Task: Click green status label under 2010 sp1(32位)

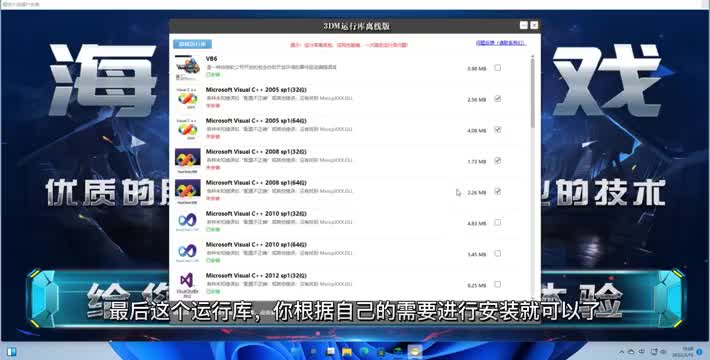Action: 213,230
